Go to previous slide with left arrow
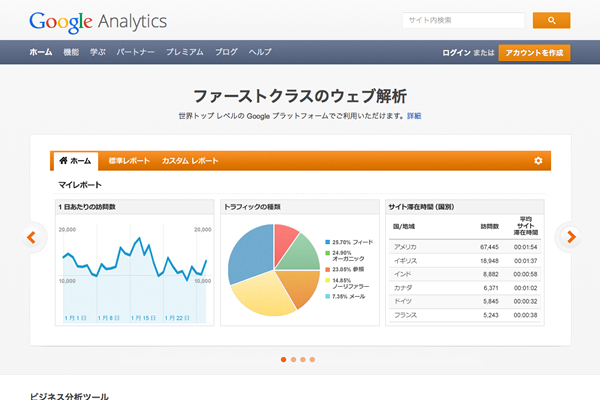Screen dimensions: 600x400 point(32,237)
